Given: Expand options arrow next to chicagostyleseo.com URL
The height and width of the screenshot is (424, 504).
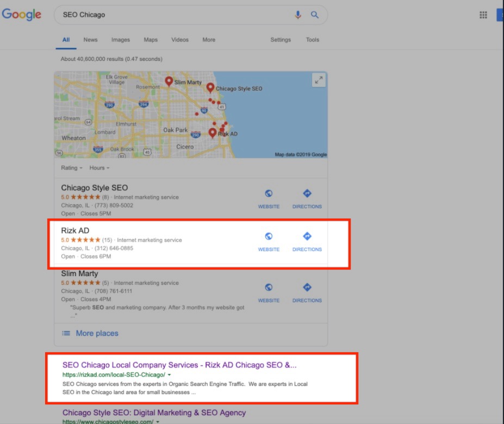Looking at the screenshot, I should pos(158,421).
